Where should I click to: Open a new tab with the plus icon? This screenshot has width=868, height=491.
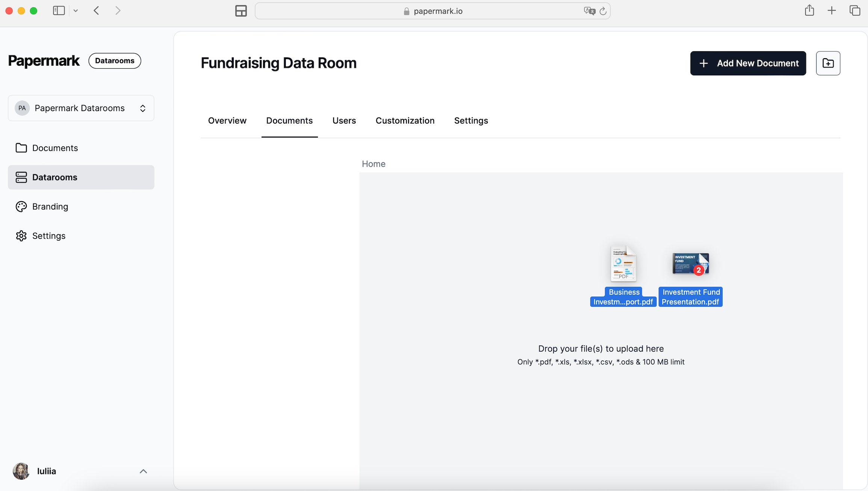pyautogui.click(x=832, y=11)
